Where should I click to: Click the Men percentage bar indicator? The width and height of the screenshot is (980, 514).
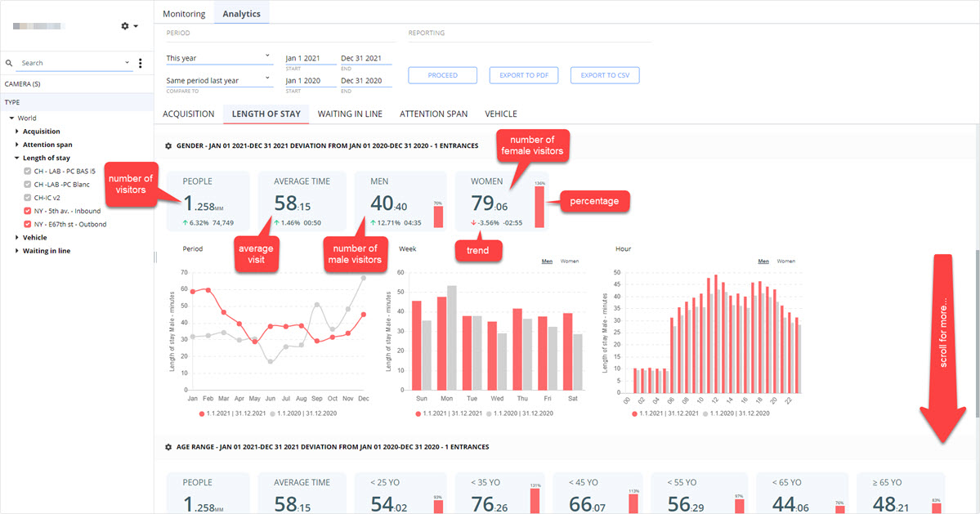click(438, 216)
